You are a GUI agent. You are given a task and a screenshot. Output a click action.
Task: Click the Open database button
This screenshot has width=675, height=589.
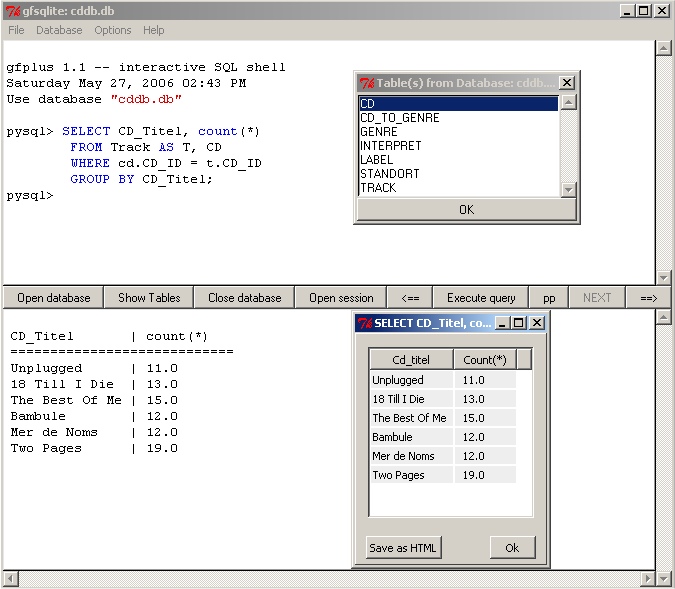pyautogui.click(x=53, y=297)
